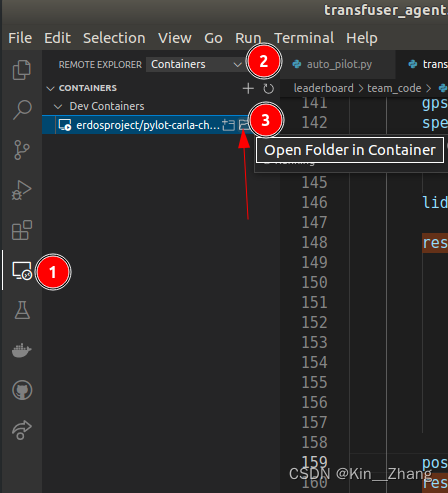Click line number 148 in gutter
448x493 pixels.
coord(314,242)
